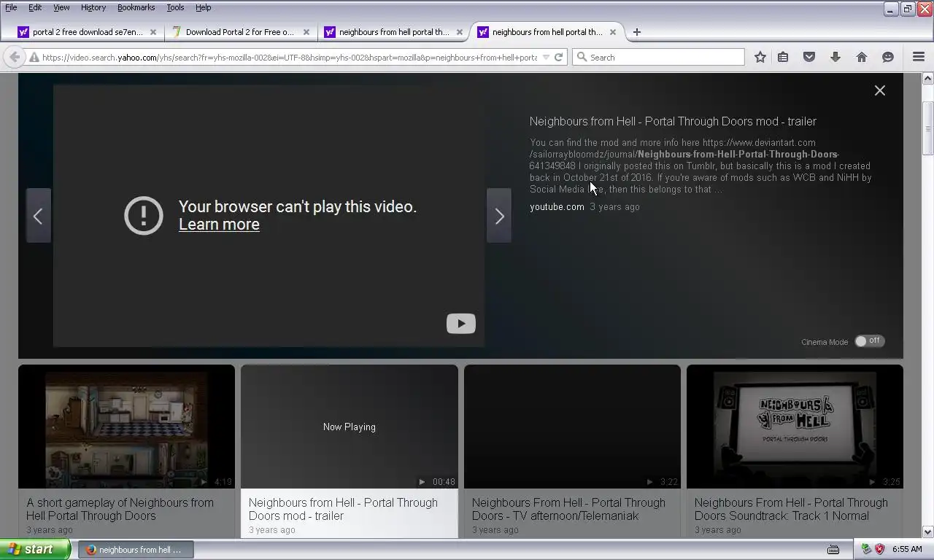Click the exclamation error icon in player
This screenshot has height=560, width=934.
coord(144,215)
